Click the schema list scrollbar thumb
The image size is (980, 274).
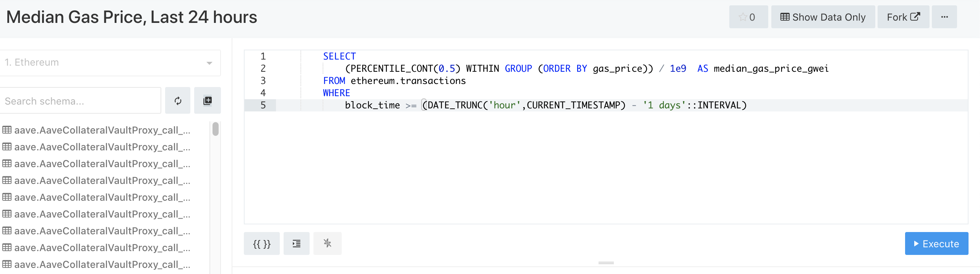click(216, 129)
